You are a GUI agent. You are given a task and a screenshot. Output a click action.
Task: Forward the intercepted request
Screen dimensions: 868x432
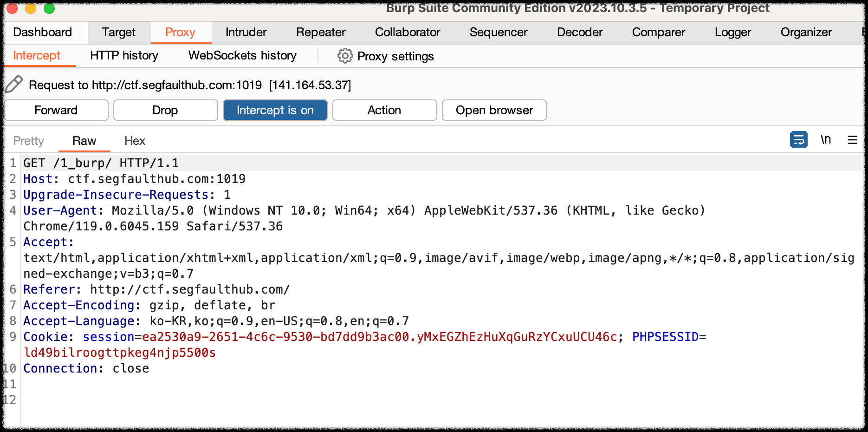(x=56, y=110)
